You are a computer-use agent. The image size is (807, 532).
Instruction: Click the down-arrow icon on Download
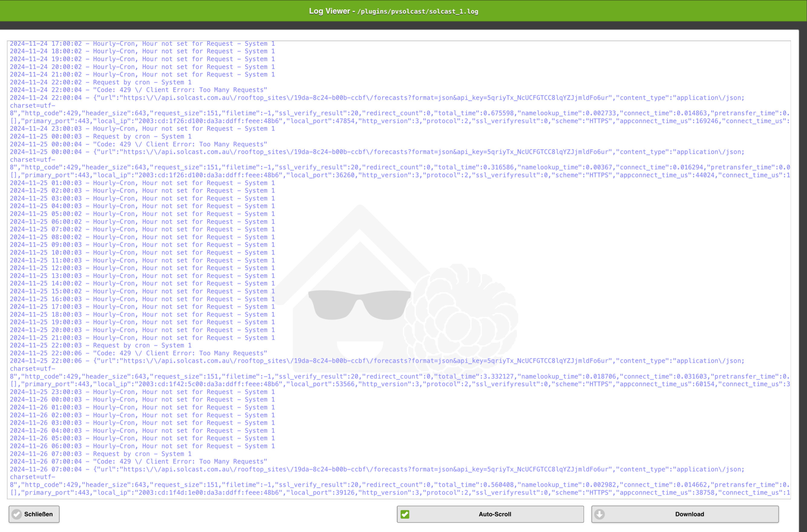pyautogui.click(x=599, y=514)
